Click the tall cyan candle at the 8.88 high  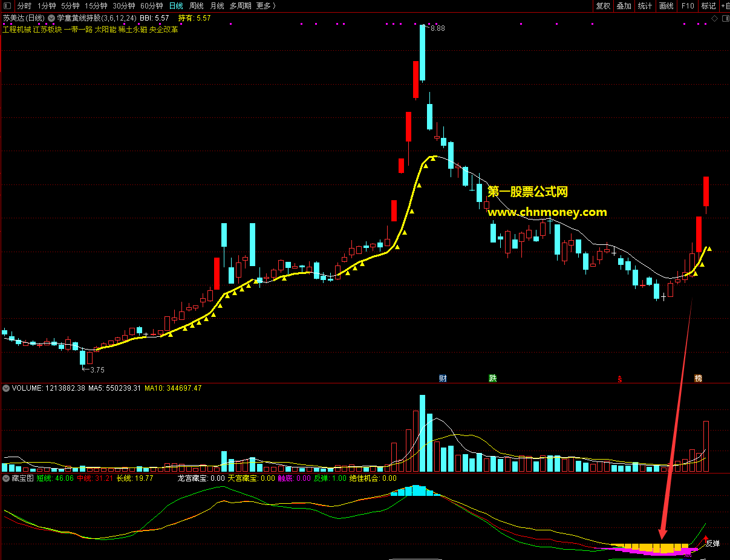point(422,53)
